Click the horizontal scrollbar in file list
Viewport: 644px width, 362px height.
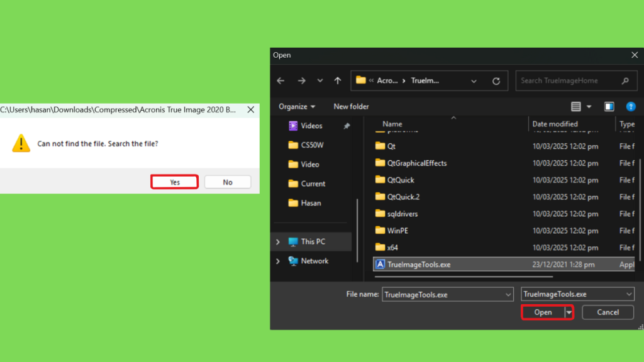coord(464,277)
